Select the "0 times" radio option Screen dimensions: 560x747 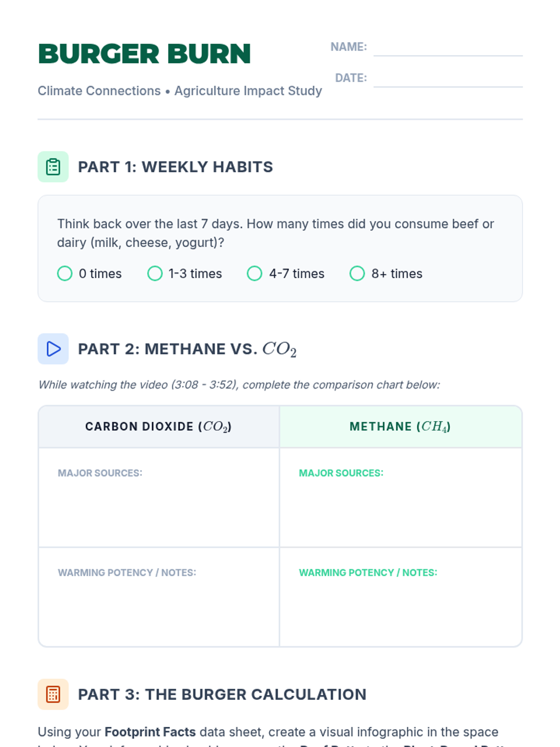tap(65, 274)
